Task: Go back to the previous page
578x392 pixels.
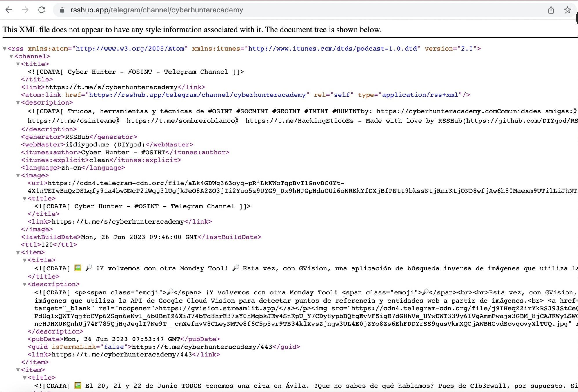Action: [9, 10]
